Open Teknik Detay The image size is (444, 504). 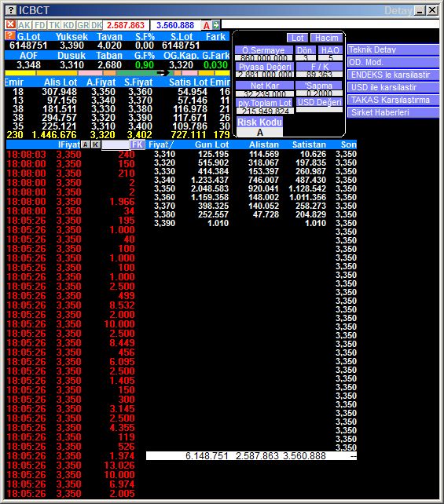393,49
